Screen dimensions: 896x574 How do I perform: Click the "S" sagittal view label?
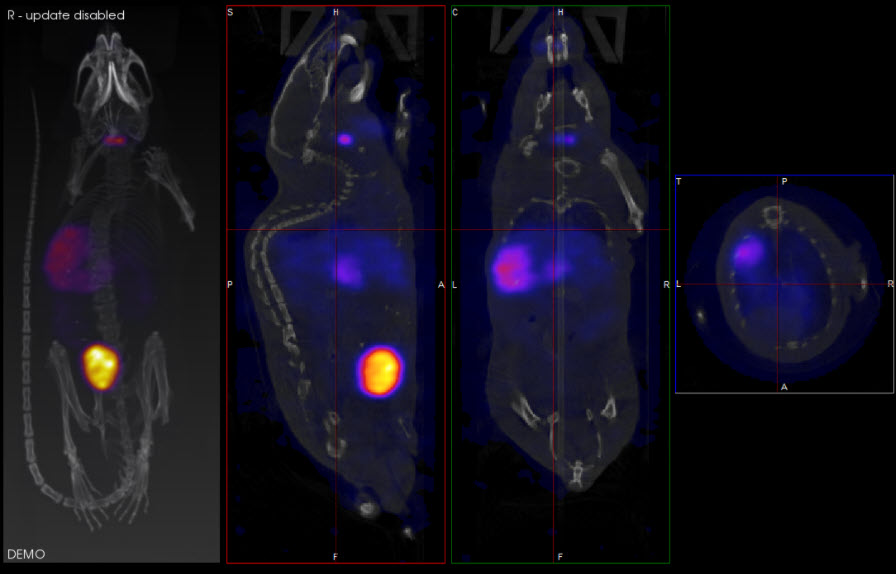231,12
